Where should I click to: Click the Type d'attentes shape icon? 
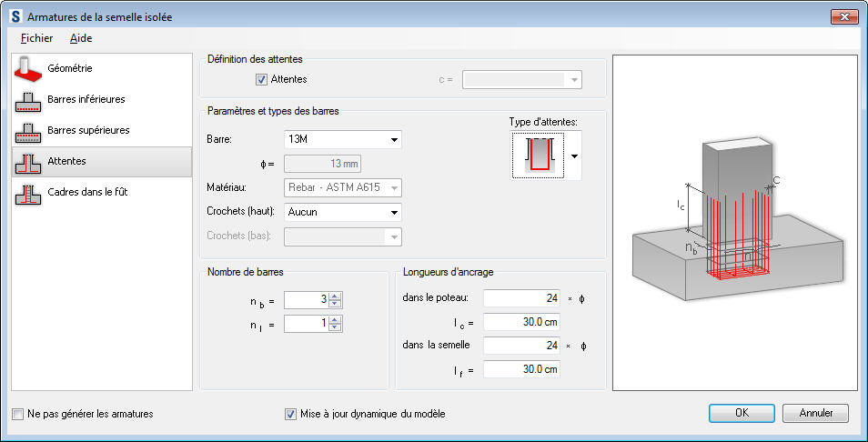coord(539,156)
